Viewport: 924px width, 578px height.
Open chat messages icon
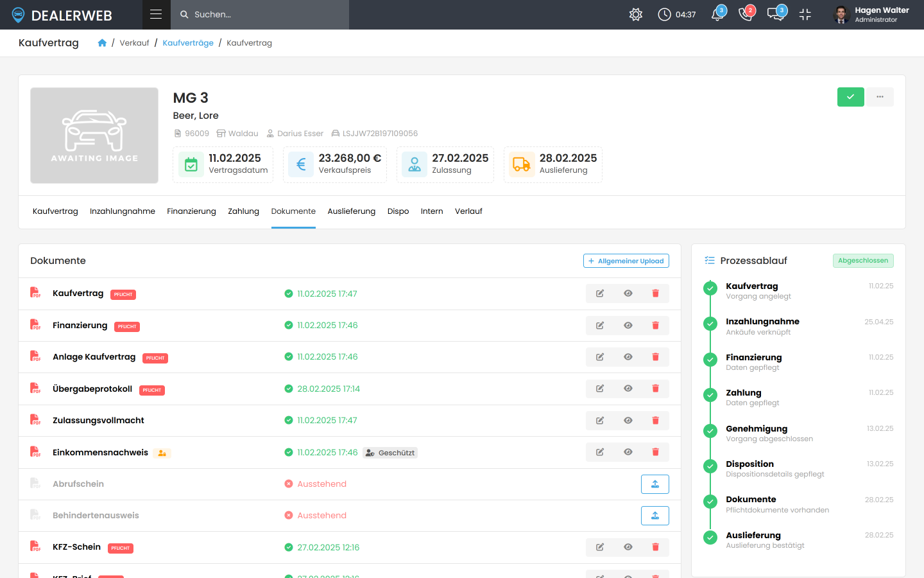(x=776, y=14)
